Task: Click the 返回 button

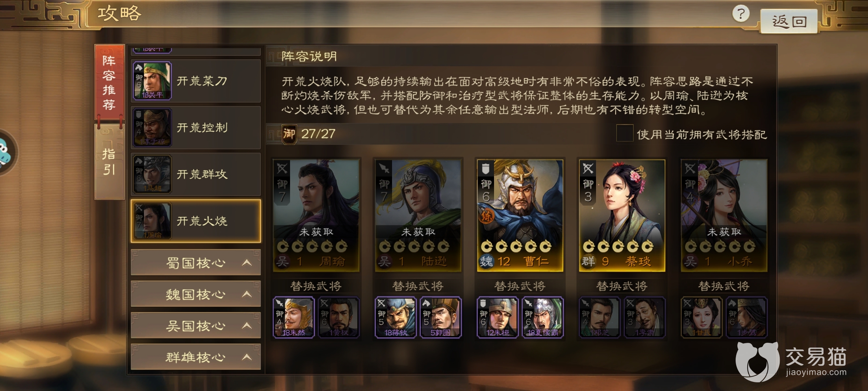Action: (x=789, y=21)
